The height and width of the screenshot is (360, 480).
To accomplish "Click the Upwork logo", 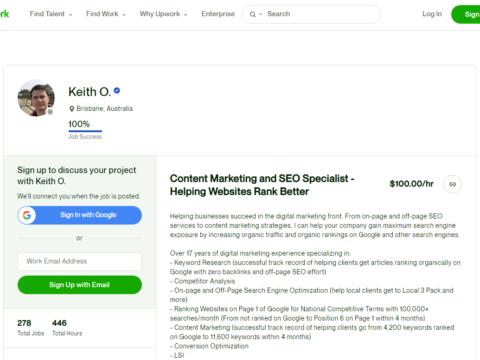I will pos(4,14).
